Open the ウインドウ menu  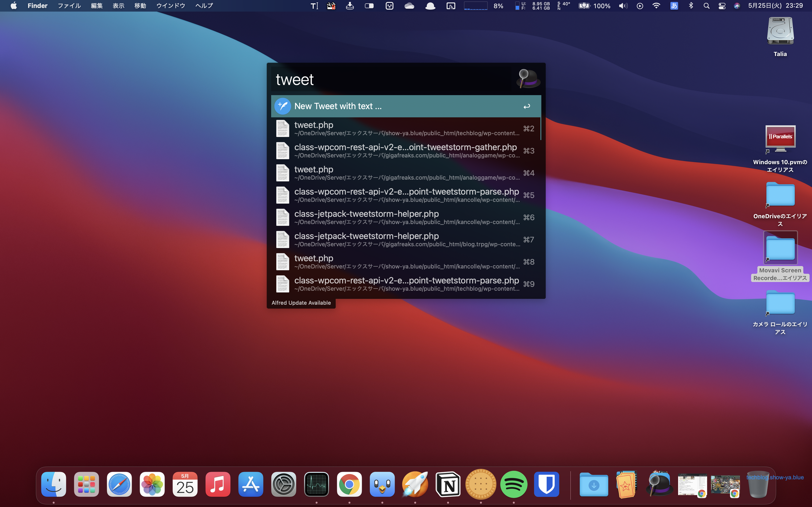tap(171, 6)
